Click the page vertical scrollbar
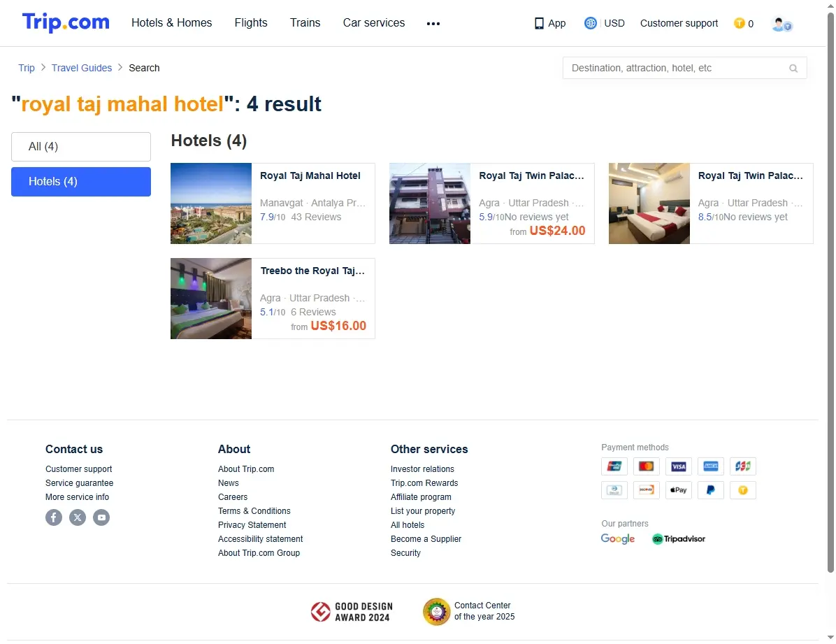The width and height of the screenshot is (836, 644). [830, 292]
